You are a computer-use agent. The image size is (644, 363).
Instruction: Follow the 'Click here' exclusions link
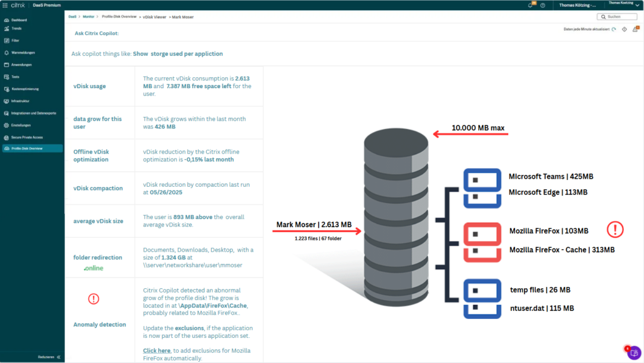[157, 350]
